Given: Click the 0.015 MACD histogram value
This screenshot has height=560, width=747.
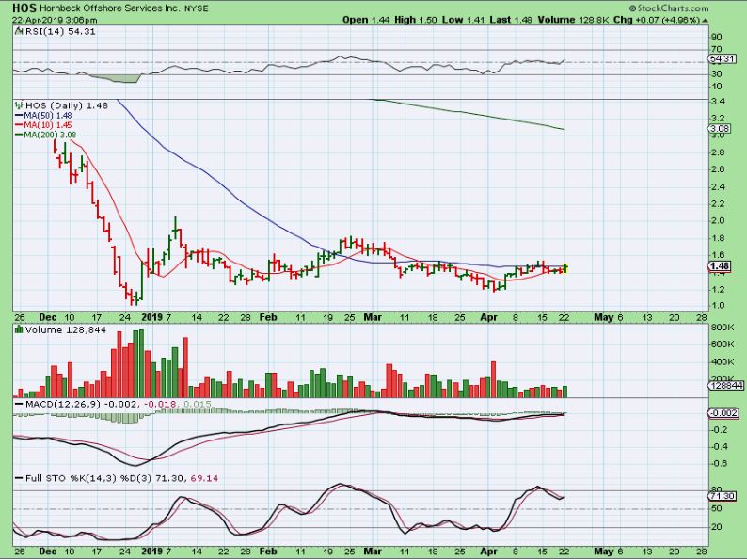Looking at the screenshot, I should [197, 404].
